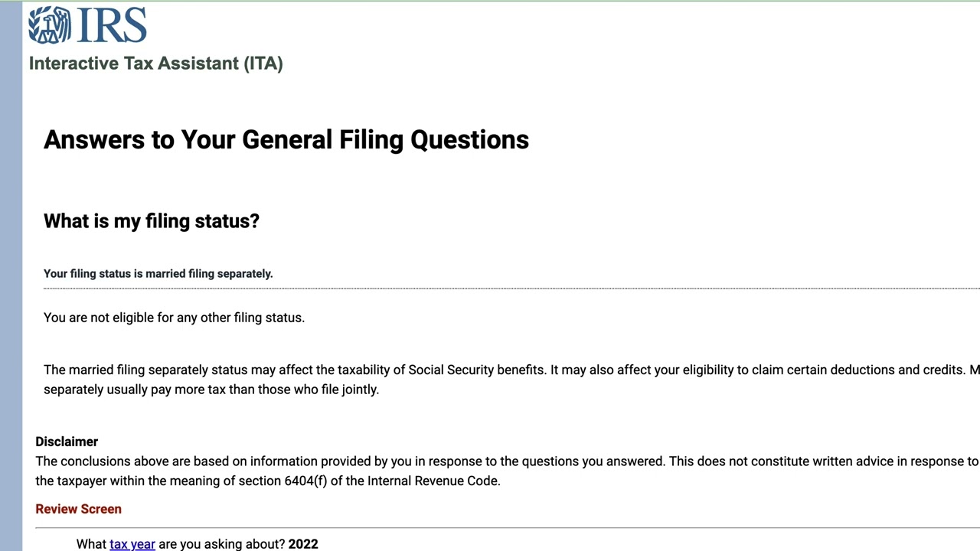Screen dimensions: 980x551
Task: Click the Disclaimer heading
Action: [67, 442]
